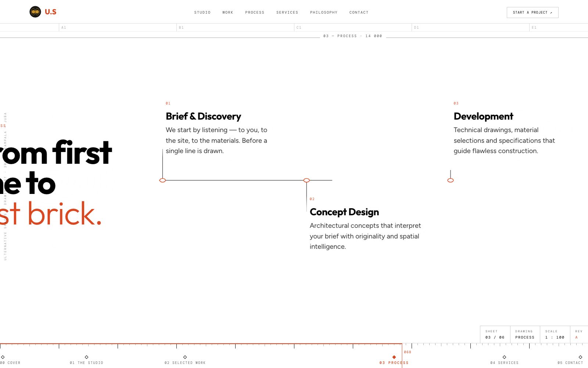Screen dimensions: 588x368
Task: Click the orange progress ruler bar
Action: 201,344
